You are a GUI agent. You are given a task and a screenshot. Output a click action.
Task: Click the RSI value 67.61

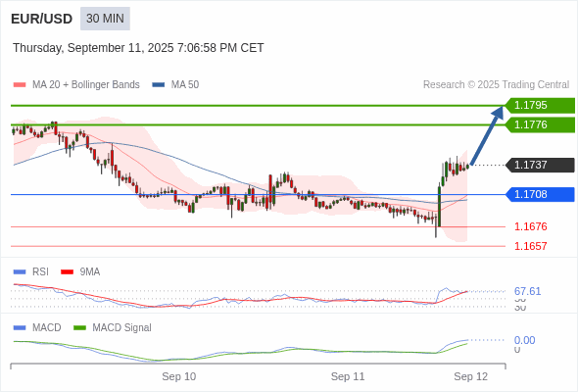(x=527, y=291)
